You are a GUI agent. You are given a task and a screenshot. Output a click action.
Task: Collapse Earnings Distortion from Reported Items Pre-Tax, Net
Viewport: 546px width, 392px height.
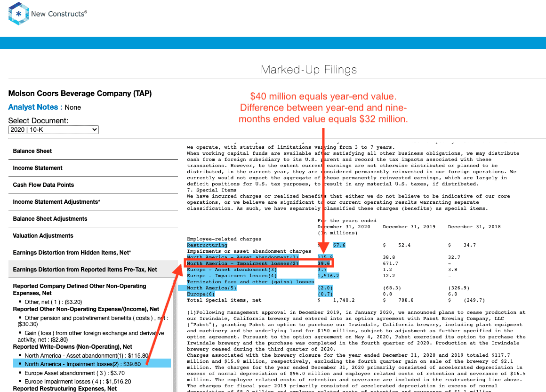point(93,270)
